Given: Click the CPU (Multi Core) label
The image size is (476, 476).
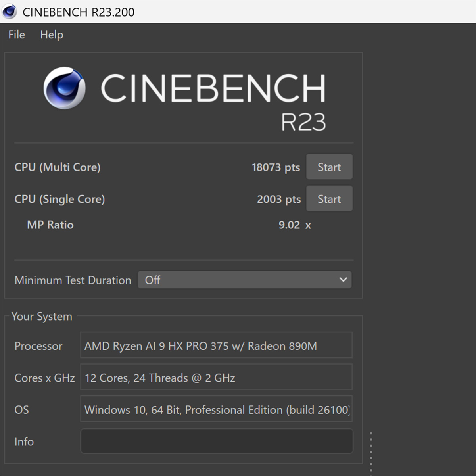Looking at the screenshot, I should (58, 167).
